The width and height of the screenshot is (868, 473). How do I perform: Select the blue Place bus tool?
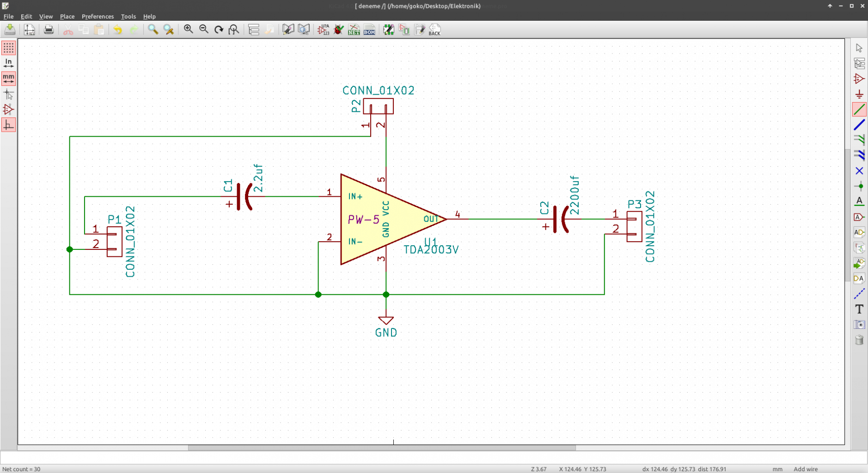859,125
